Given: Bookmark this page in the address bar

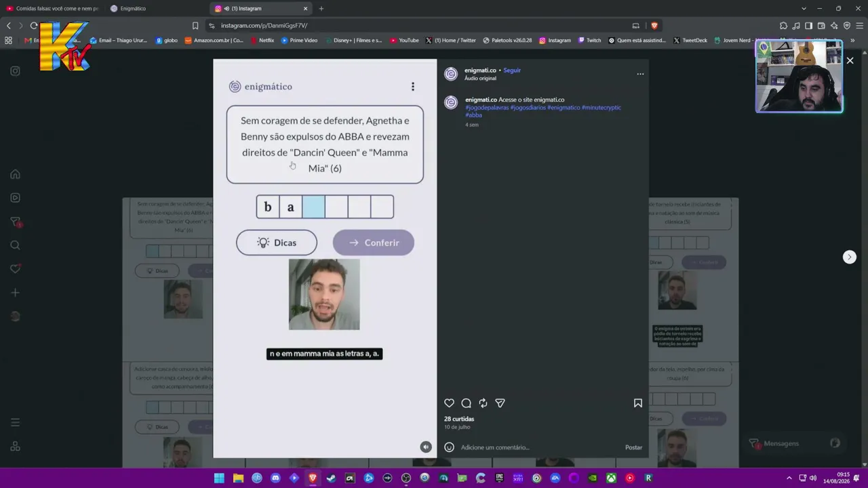Looking at the screenshot, I should pyautogui.click(x=195, y=26).
